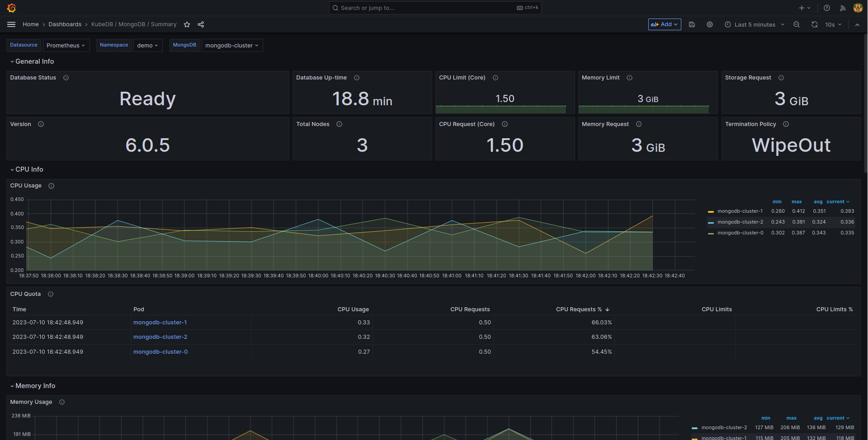
Task: Save the dashboard
Action: pos(692,24)
